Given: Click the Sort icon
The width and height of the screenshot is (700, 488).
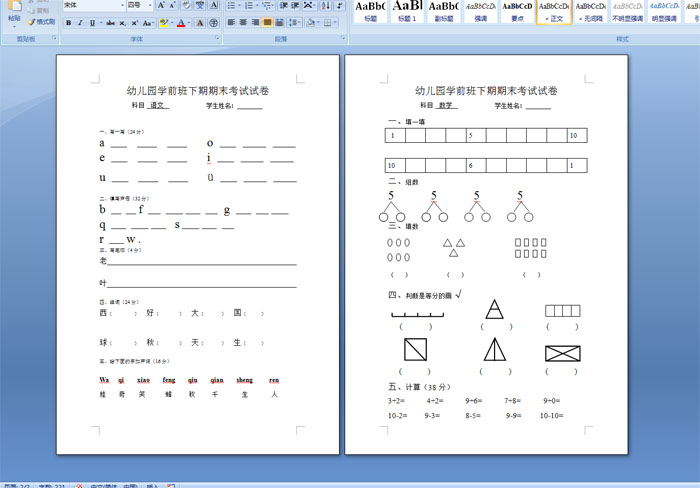Looking at the screenshot, I should click(x=326, y=5).
